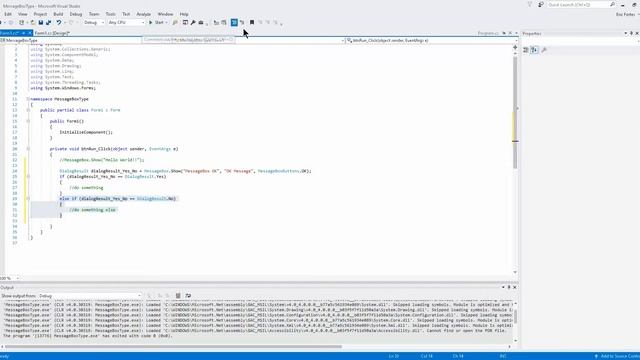Switch to the Form1.cs [Design] tab

click(52, 33)
